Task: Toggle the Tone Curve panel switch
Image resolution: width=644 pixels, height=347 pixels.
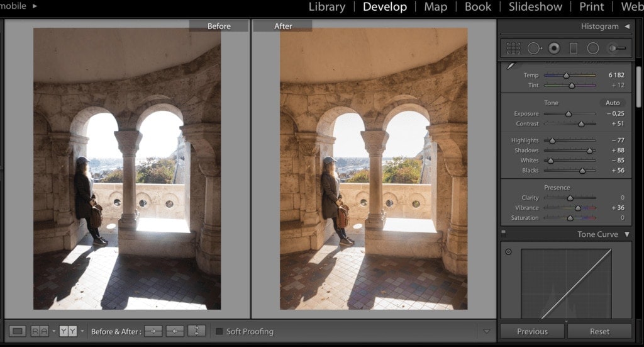Action: pyautogui.click(x=503, y=234)
